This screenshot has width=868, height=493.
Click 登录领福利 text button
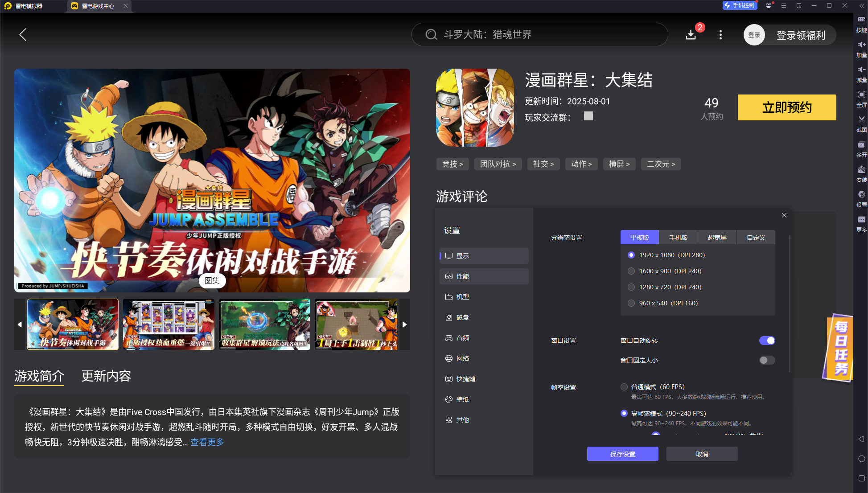click(x=801, y=35)
